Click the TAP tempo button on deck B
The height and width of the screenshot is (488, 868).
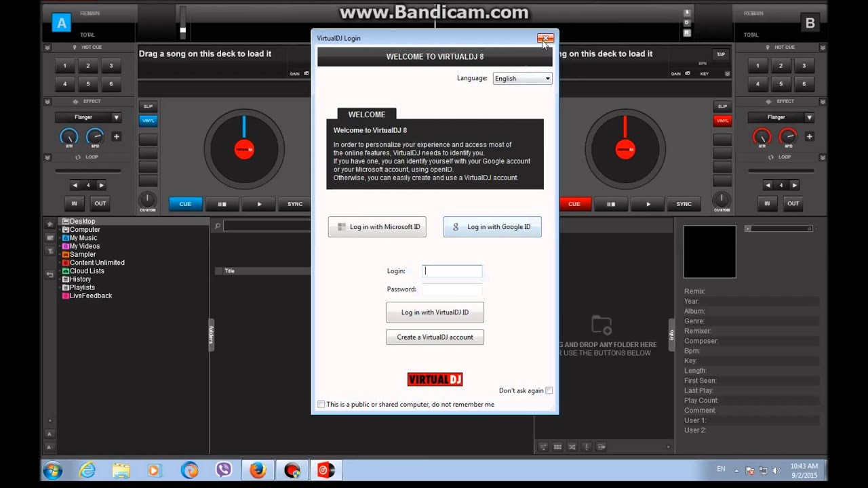pyautogui.click(x=721, y=54)
